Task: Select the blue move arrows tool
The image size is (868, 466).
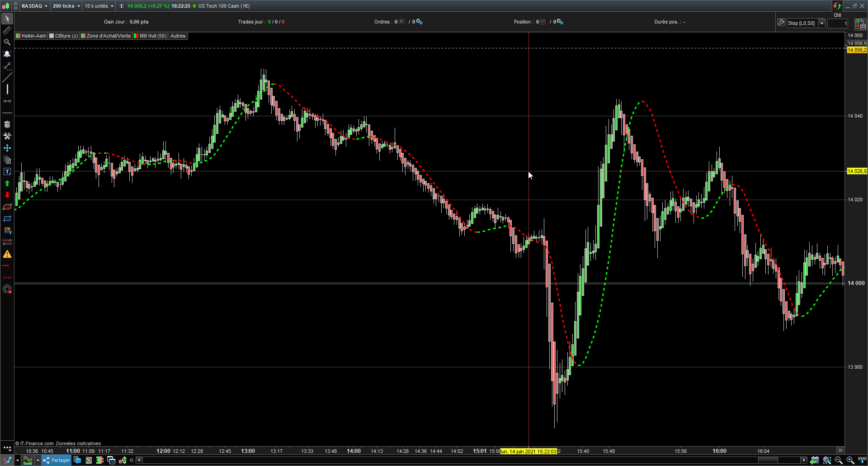Action: tap(7, 148)
